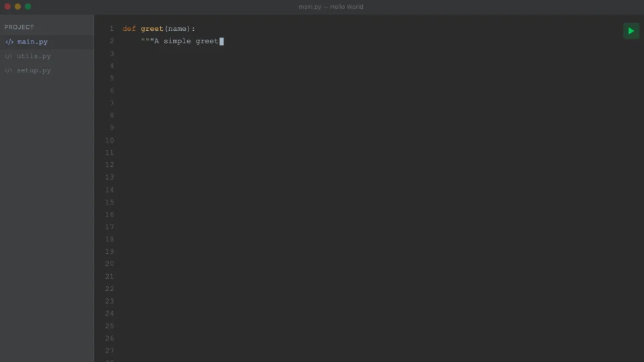The height and width of the screenshot is (362, 644).
Task: Click the code icon beside main.py
Action: click(9, 42)
